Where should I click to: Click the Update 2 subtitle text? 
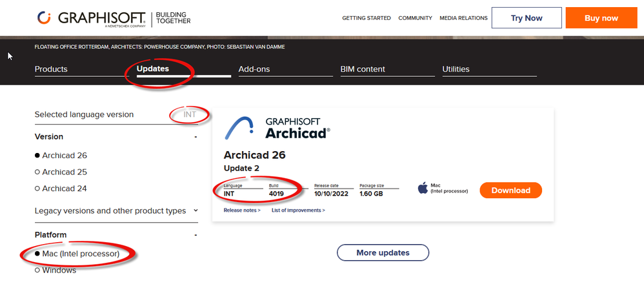[x=241, y=169]
